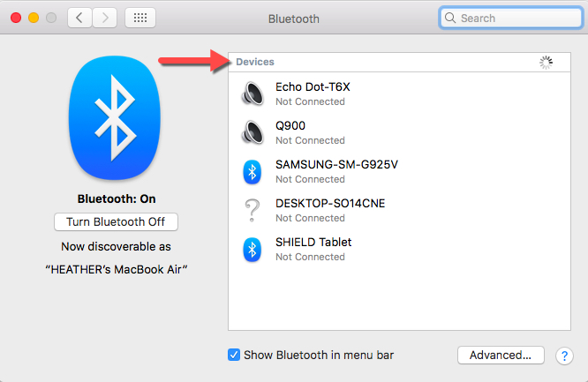Select the Q900 speaker icon

[x=253, y=132]
